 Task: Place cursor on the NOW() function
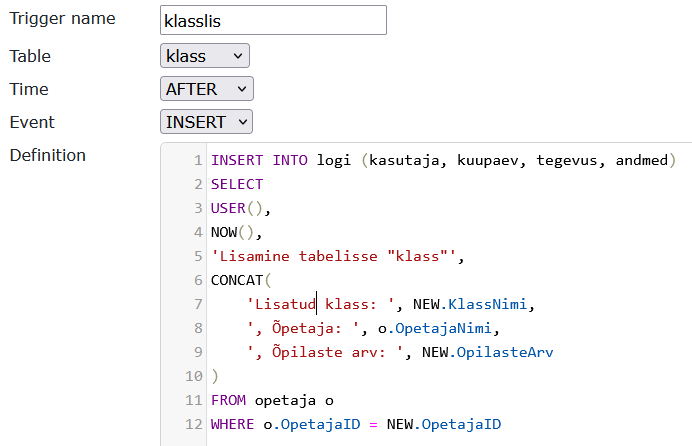click(236, 233)
